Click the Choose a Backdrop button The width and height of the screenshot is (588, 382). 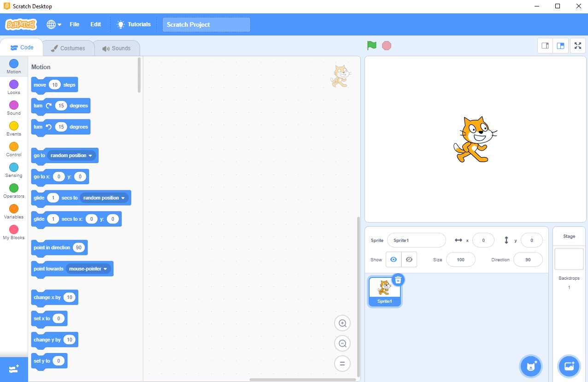pos(569,366)
